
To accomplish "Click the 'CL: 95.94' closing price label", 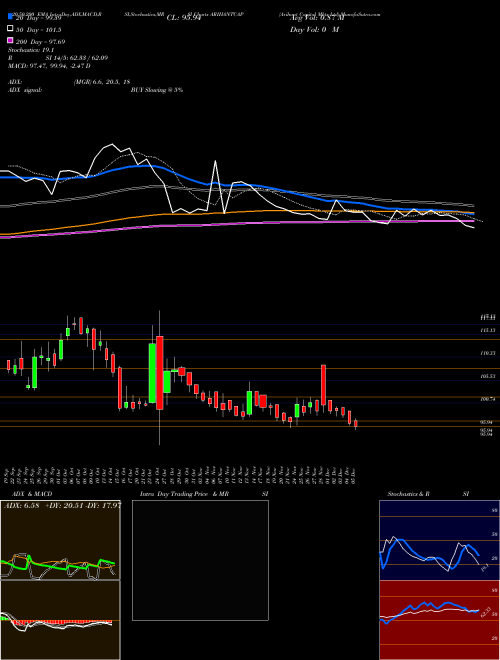I will tap(184, 18).
